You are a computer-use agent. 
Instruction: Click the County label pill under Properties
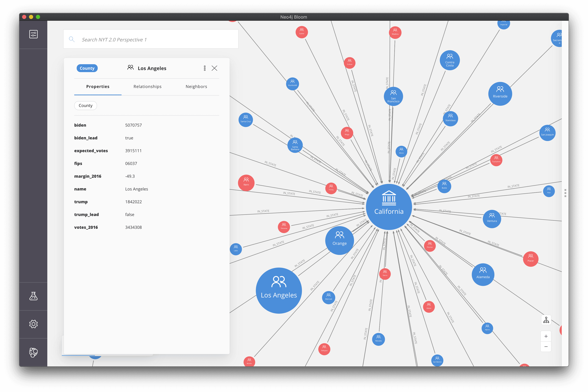(85, 105)
